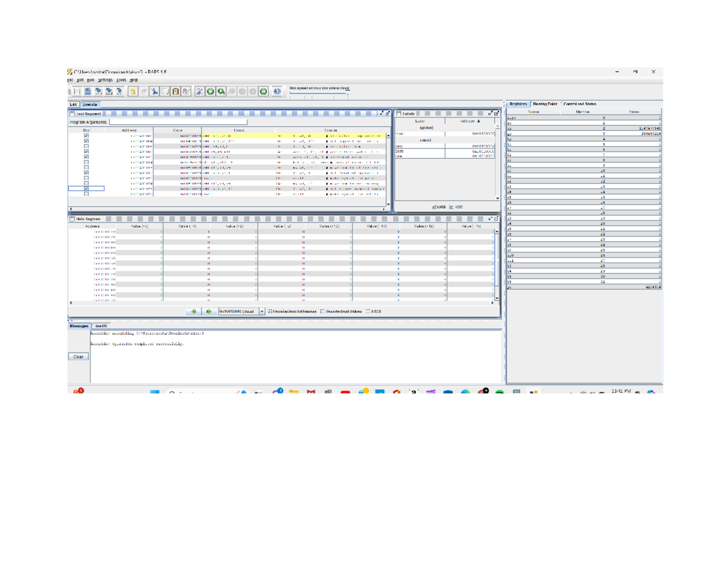The width and height of the screenshot is (728, 562).
Task: Click the Reset simulation icon
Action: tap(262, 91)
